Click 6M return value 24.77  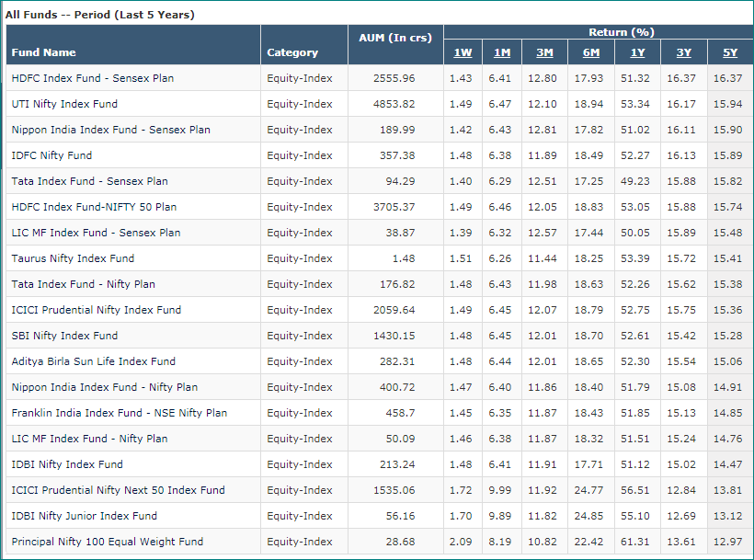coord(588,490)
